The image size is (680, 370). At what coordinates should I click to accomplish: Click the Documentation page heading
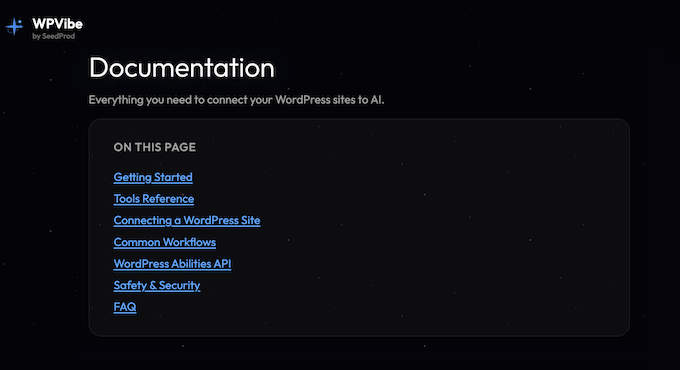tap(182, 68)
